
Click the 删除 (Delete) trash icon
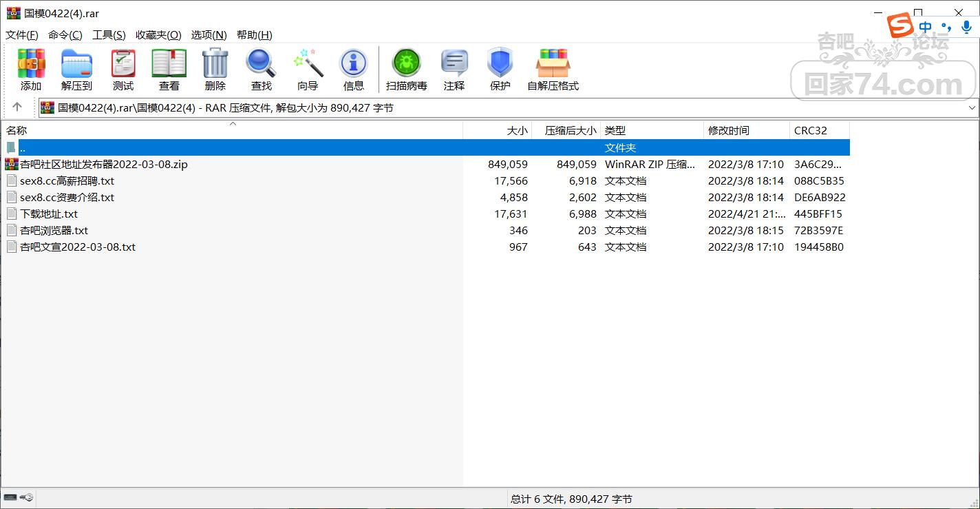click(x=215, y=63)
